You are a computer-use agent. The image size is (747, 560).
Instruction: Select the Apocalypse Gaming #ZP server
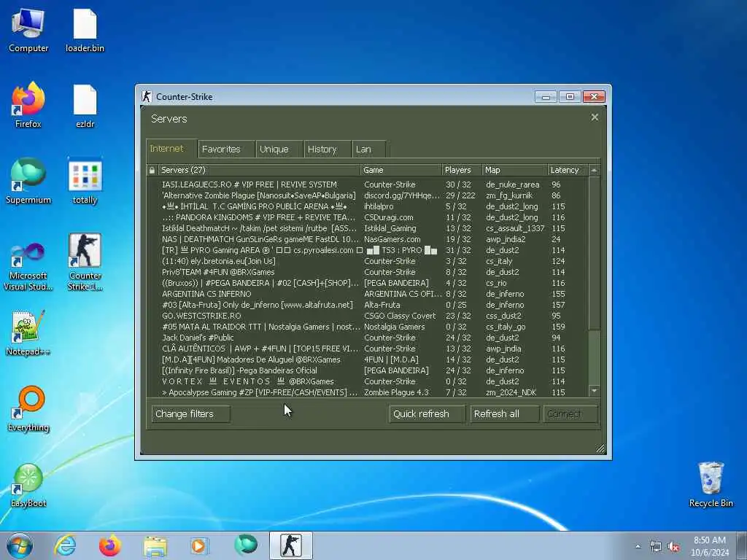point(368,392)
